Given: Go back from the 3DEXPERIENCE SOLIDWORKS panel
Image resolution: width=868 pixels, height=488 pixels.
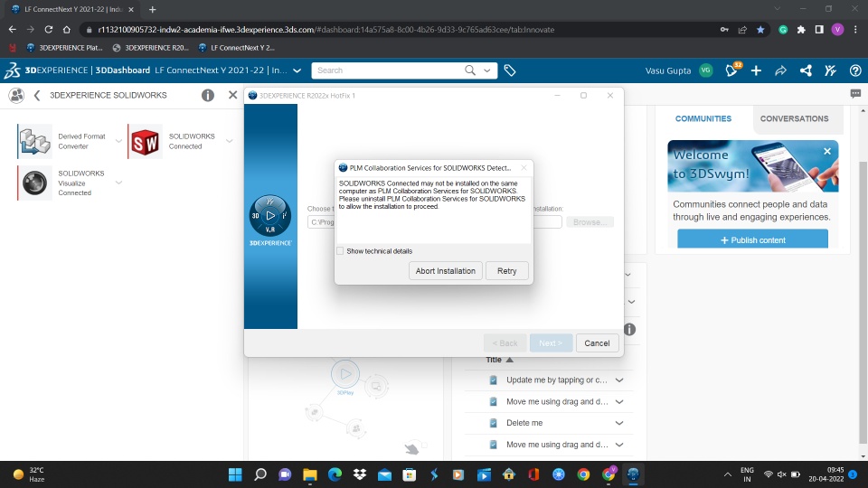Looking at the screenshot, I should point(37,95).
